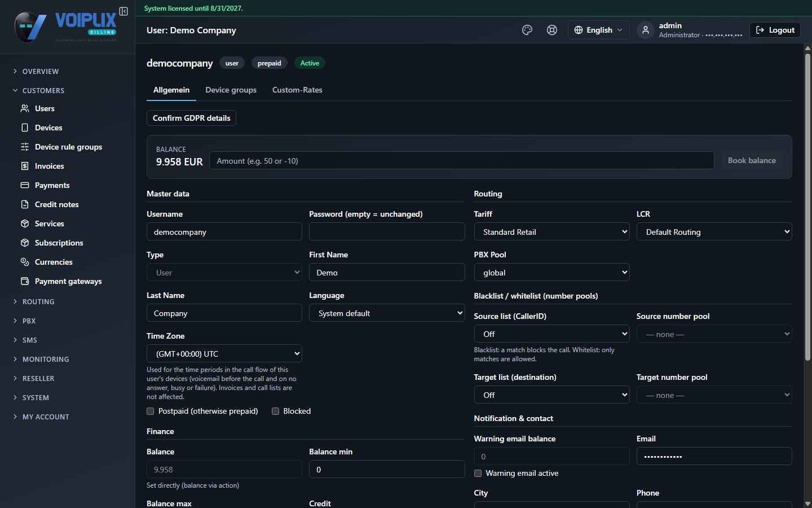Enable Warning email active checkbox
Image resolution: width=812 pixels, height=508 pixels.
tap(478, 473)
